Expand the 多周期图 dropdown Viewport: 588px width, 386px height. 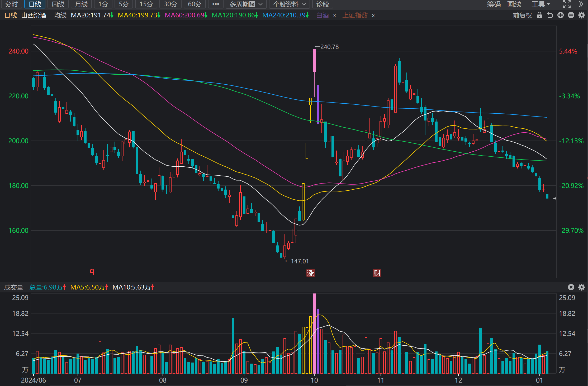(x=246, y=4)
